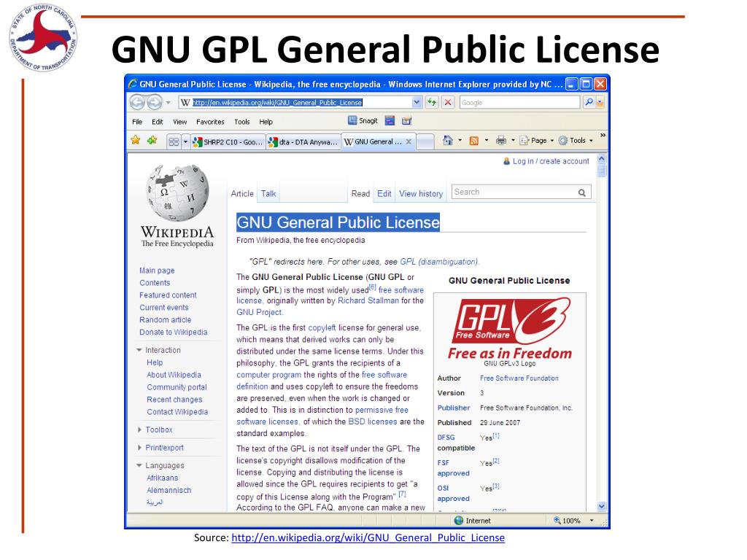The image size is (747, 560).
Task: Click the Snagit window capture icon
Action: [390, 121]
